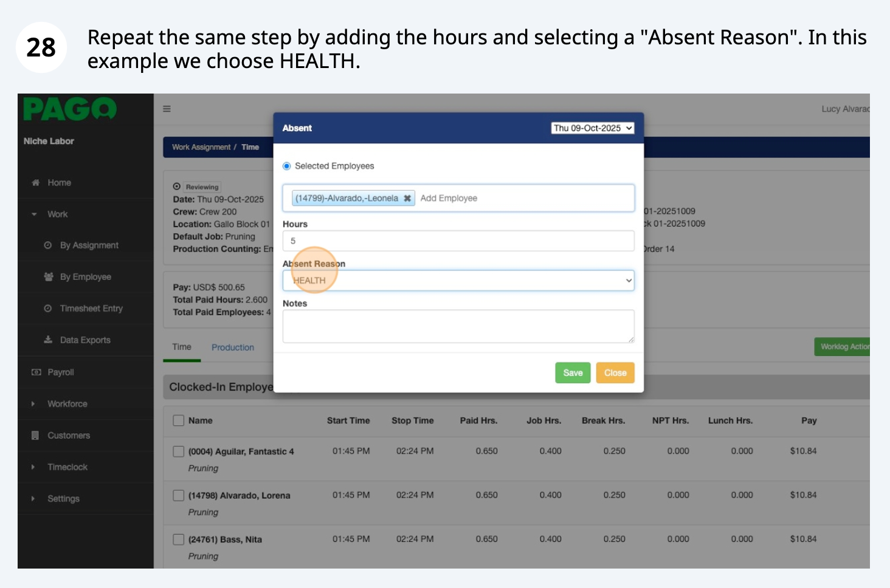Switch to the Time tab
890x588 pixels.
coord(182,347)
